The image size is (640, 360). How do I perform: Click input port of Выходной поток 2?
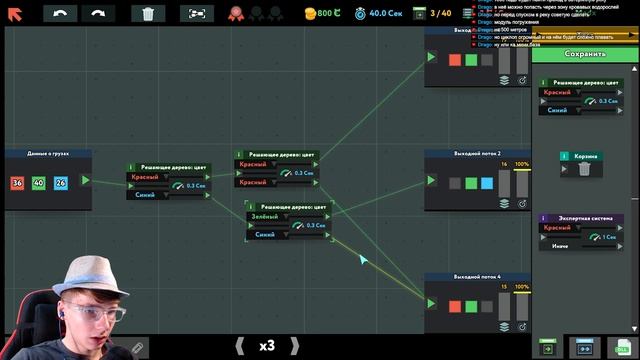click(x=431, y=180)
